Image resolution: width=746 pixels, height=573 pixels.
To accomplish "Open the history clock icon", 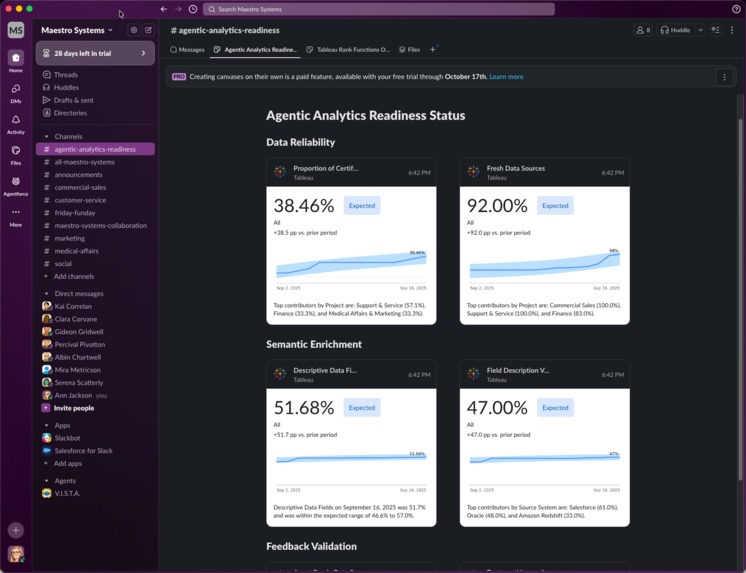I will 193,9.
